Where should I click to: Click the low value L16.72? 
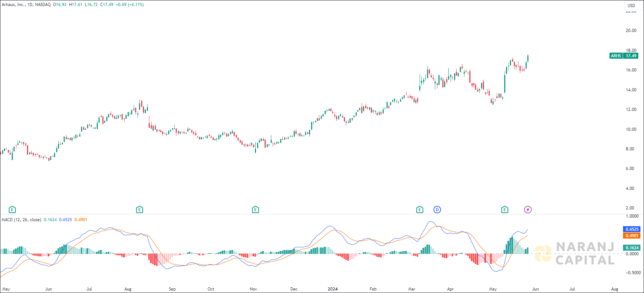91,5
